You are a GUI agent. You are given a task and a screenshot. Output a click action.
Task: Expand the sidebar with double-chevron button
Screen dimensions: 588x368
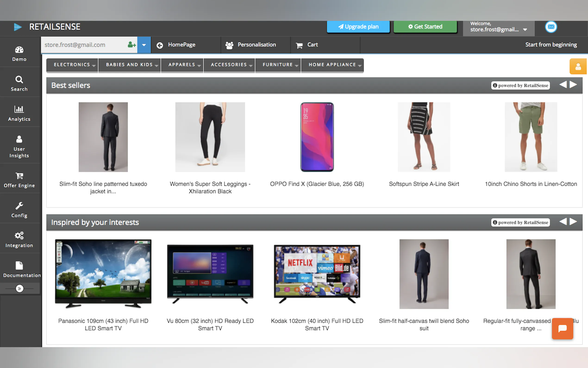tap(19, 289)
